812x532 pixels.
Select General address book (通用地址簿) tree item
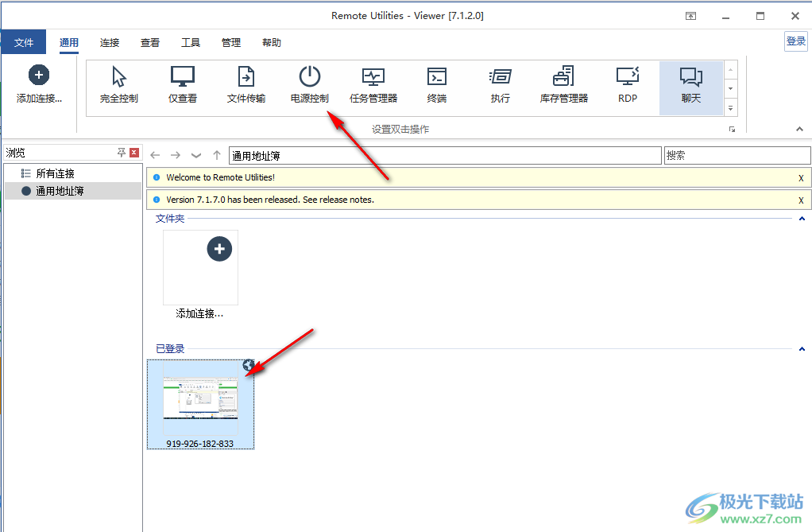(x=73, y=191)
